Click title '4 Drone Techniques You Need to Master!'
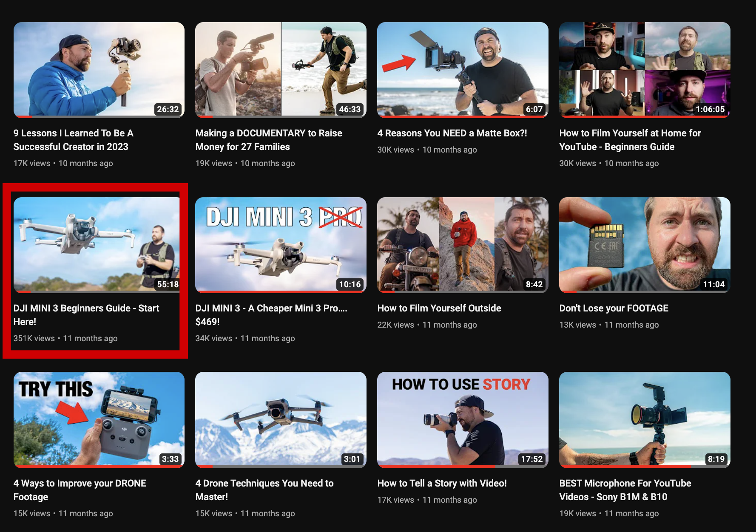The width and height of the screenshot is (756, 532). 264,490
